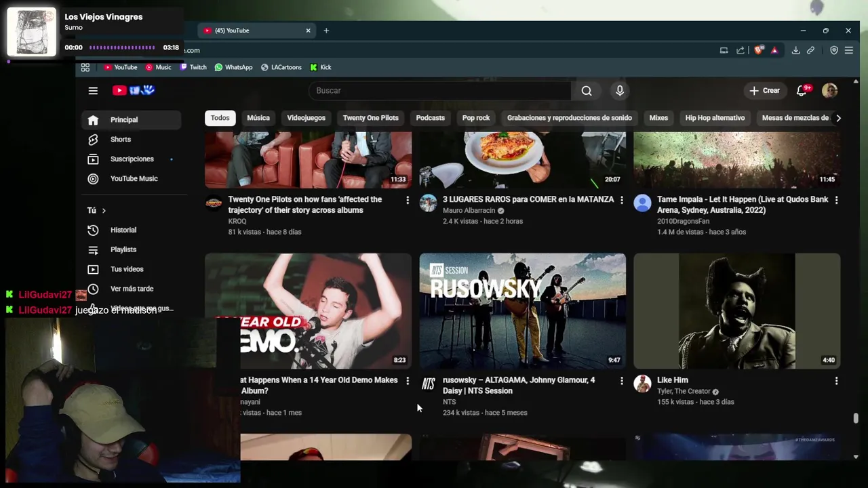Screen dimensions: 868x488
Task: Open options menu for rusowsky NTS Session video
Action: pyautogui.click(x=622, y=381)
